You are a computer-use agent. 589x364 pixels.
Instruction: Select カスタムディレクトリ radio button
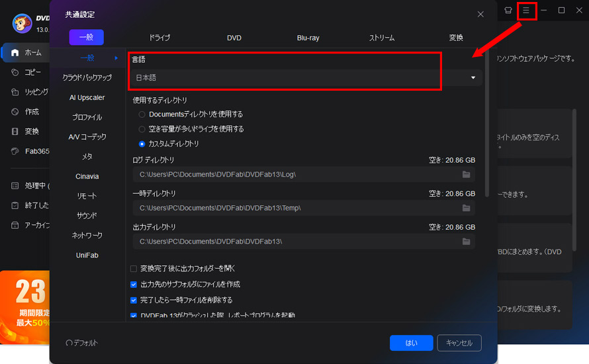tap(142, 144)
